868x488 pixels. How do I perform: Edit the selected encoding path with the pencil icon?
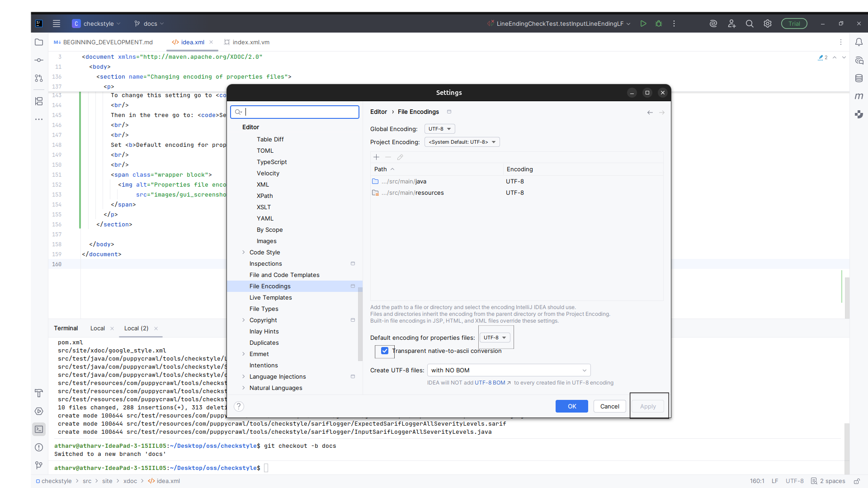(400, 157)
